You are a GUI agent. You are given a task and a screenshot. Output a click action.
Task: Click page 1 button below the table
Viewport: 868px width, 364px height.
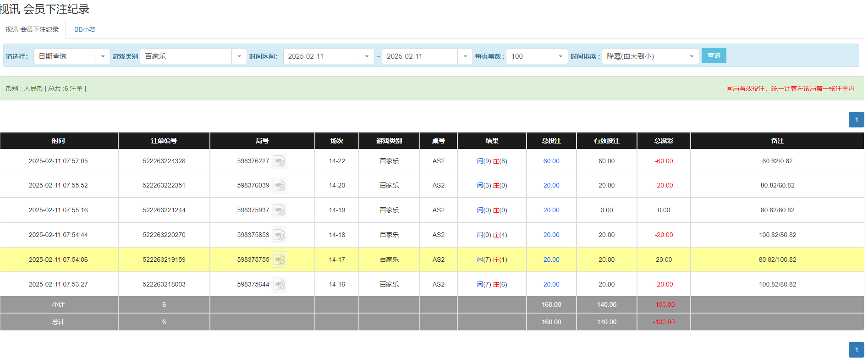coord(856,350)
